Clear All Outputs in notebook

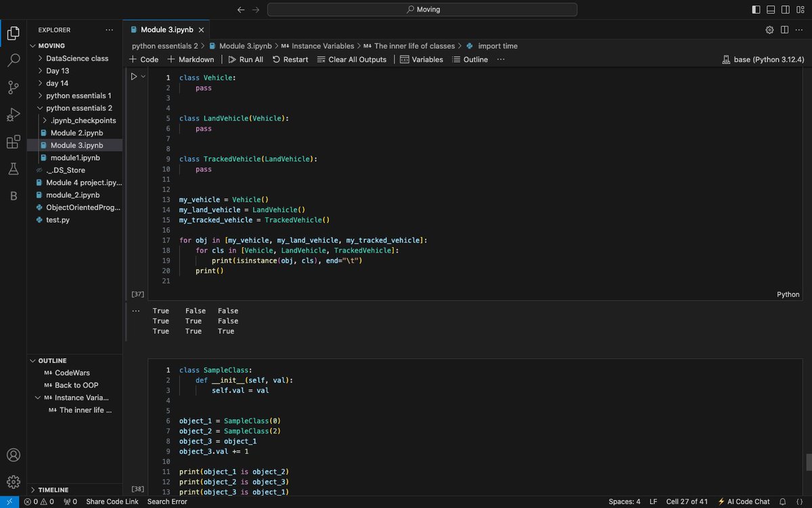pos(351,60)
